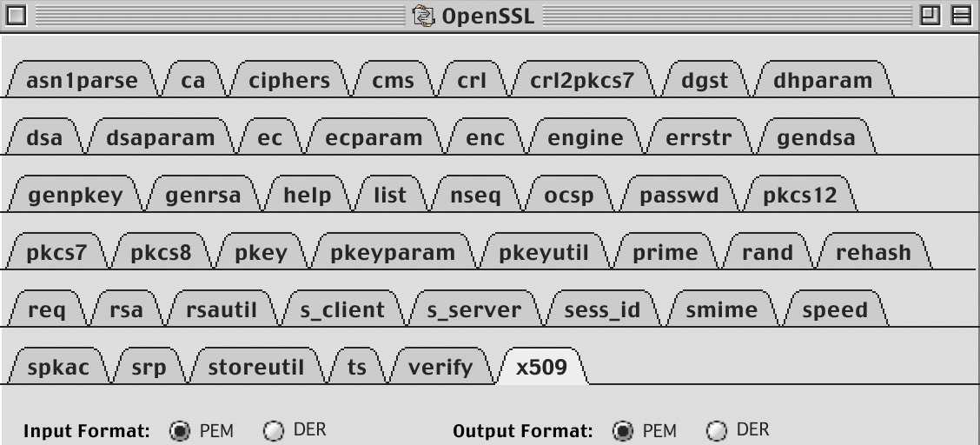980x445 pixels.
Task: Go to the crl tab
Action: click(x=472, y=79)
